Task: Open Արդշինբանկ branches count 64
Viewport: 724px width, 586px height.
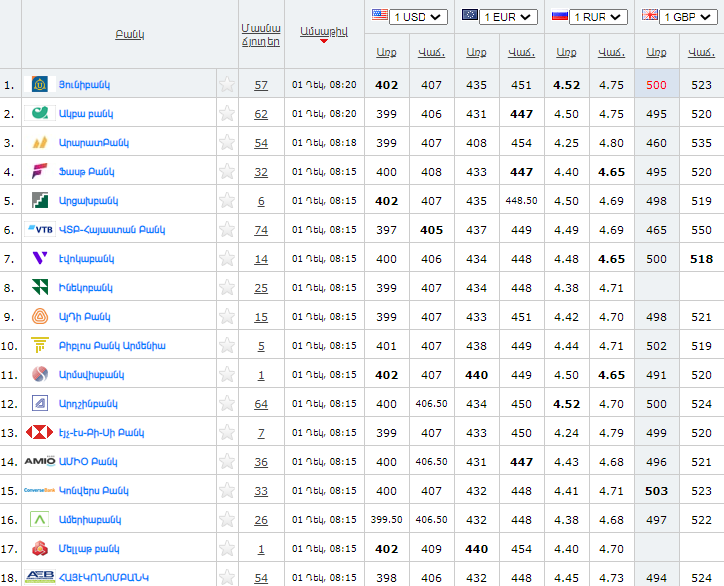Action: tap(261, 404)
